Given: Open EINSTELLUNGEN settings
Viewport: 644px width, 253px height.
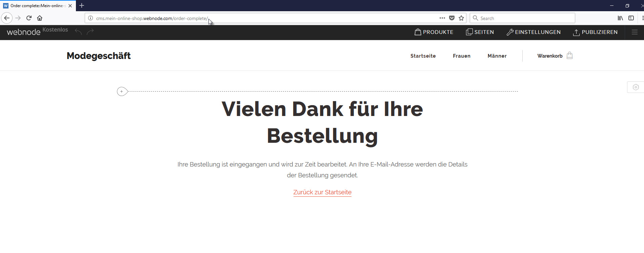Looking at the screenshot, I should 534,32.
